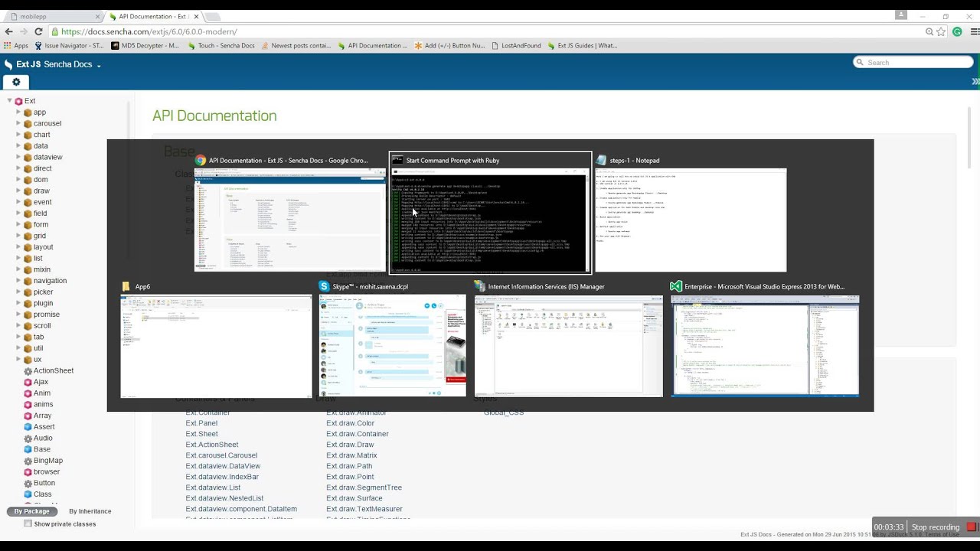Image resolution: width=980 pixels, height=551 pixels.
Task: Open the BingMap class tree item
Action: tap(48, 461)
